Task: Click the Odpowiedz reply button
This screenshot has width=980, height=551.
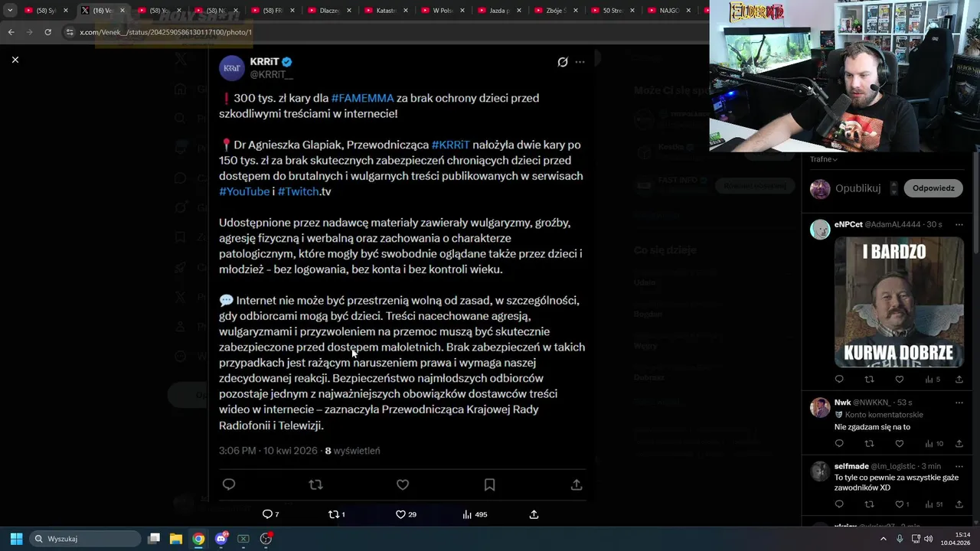Action: (933, 188)
